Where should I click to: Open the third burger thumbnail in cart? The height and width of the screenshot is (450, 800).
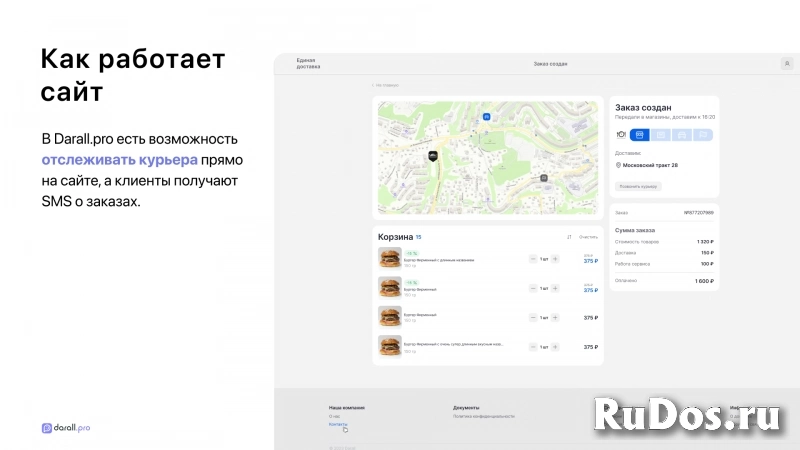click(x=390, y=317)
